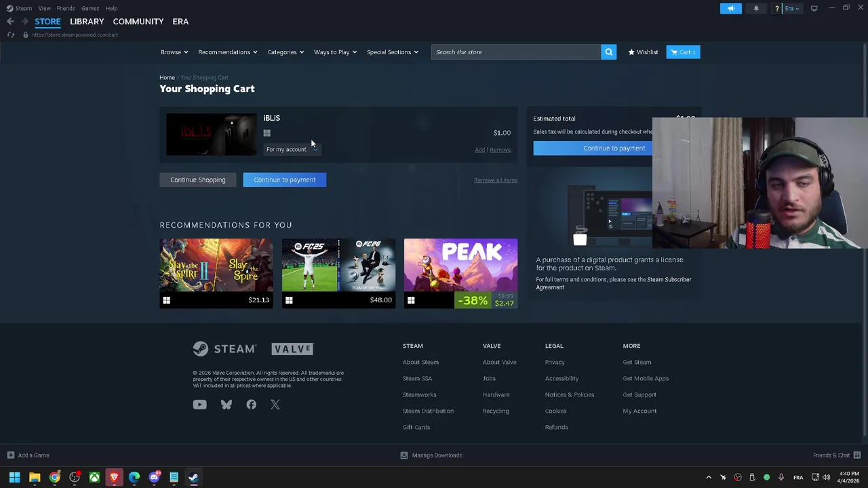Viewport: 868px width, 488px height.
Task: Remove iBLiS from the cart
Action: (x=500, y=150)
